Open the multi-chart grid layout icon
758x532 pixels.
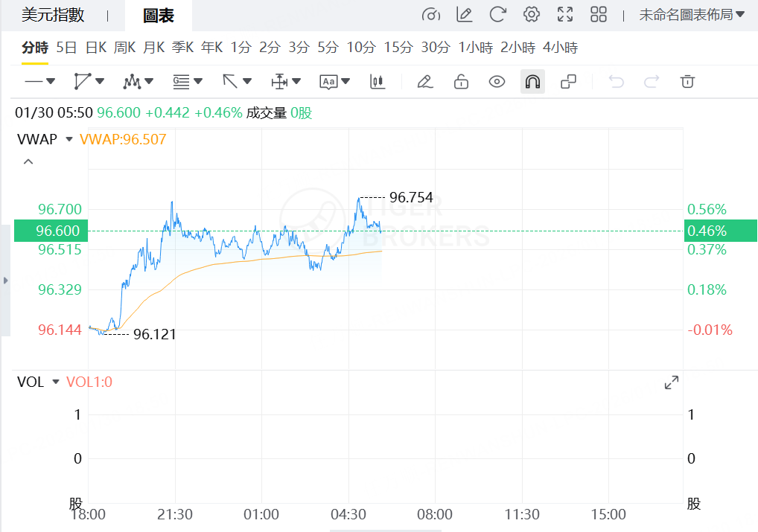[598, 14]
